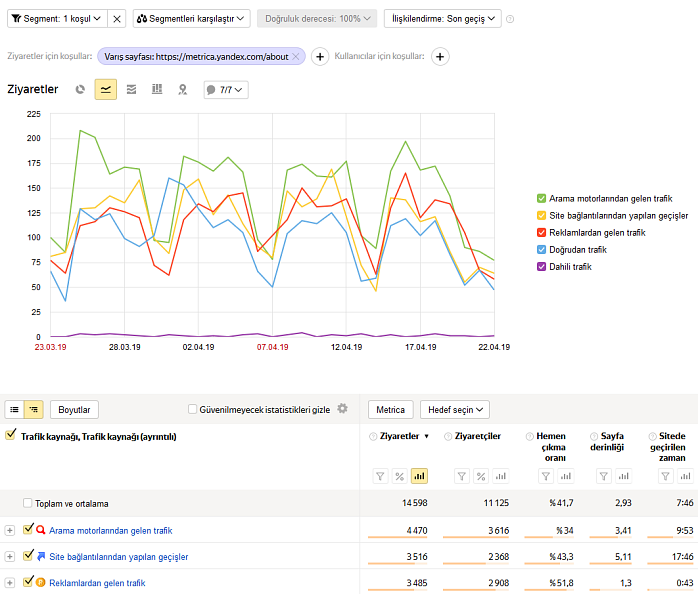The width and height of the screenshot is (698, 594).
Task: Toggle Site bağlantılarından legend checkbox
Action: [x=541, y=216]
